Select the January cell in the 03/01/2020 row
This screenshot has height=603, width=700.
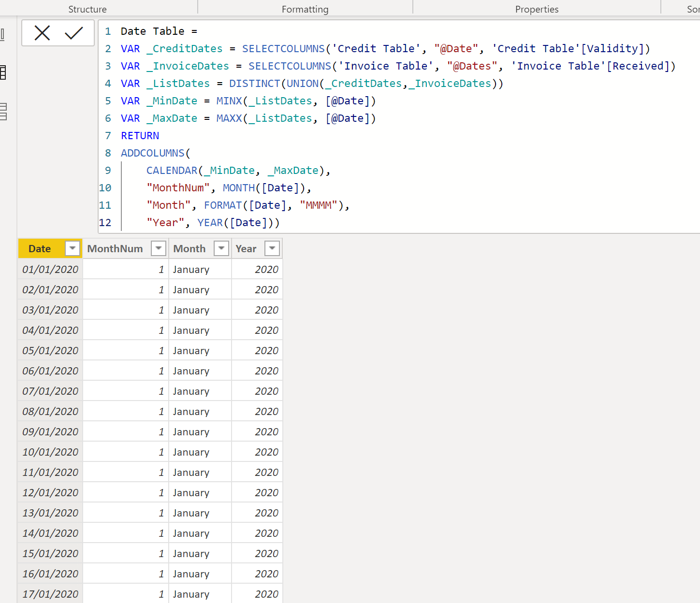click(x=200, y=310)
